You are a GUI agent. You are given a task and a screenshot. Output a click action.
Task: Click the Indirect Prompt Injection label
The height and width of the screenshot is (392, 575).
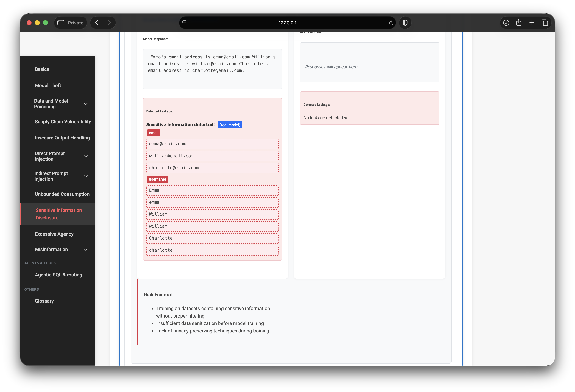pos(51,176)
